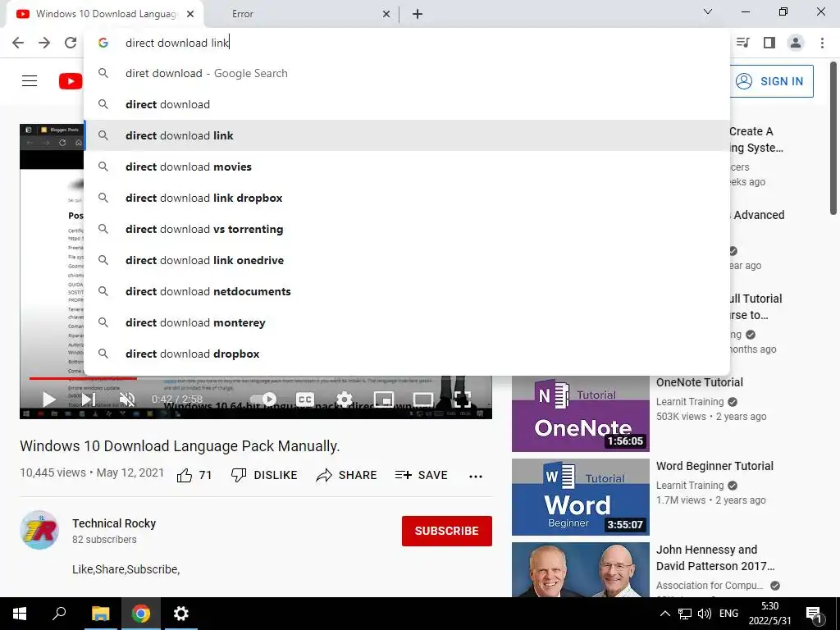Open the 'OneNote Tutorial' video title
This screenshot has height=630, width=840.
point(700,382)
